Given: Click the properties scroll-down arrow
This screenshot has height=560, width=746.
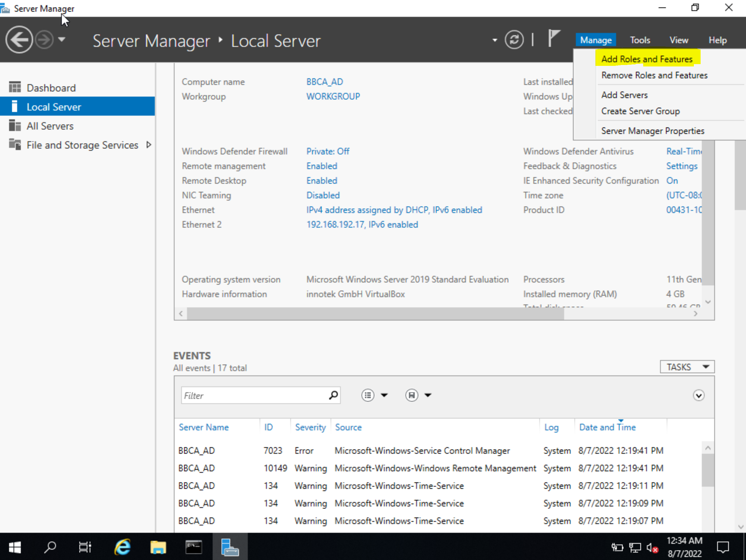Looking at the screenshot, I should tap(708, 302).
